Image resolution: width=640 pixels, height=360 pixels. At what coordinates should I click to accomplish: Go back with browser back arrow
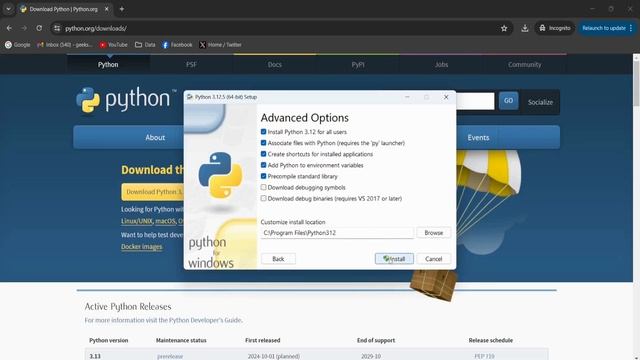pyautogui.click(x=9, y=28)
